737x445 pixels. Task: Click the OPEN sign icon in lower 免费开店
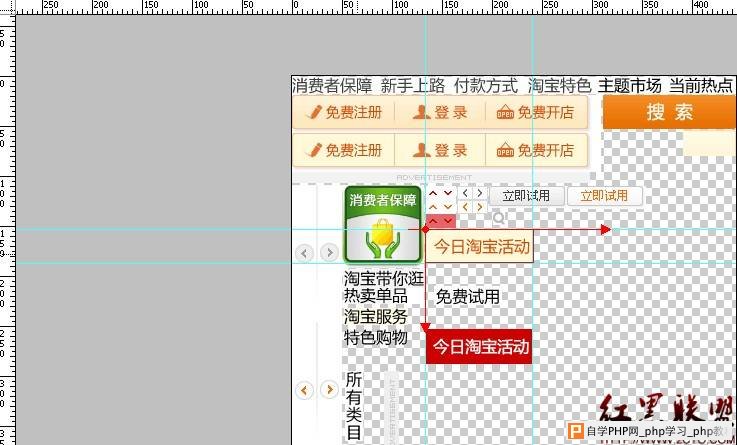(505, 150)
